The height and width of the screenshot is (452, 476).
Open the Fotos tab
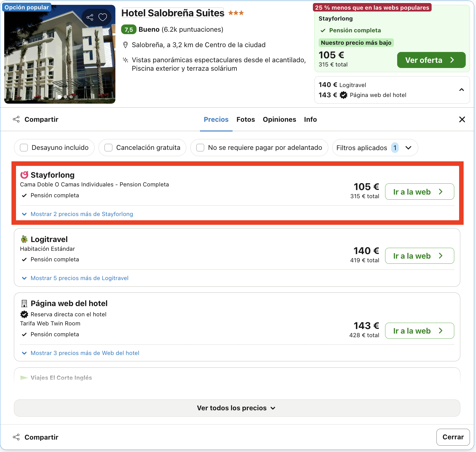[x=246, y=119]
